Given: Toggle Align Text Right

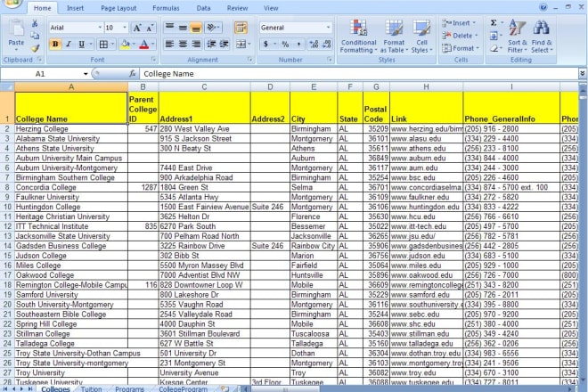Looking at the screenshot, I should click(196, 45).
